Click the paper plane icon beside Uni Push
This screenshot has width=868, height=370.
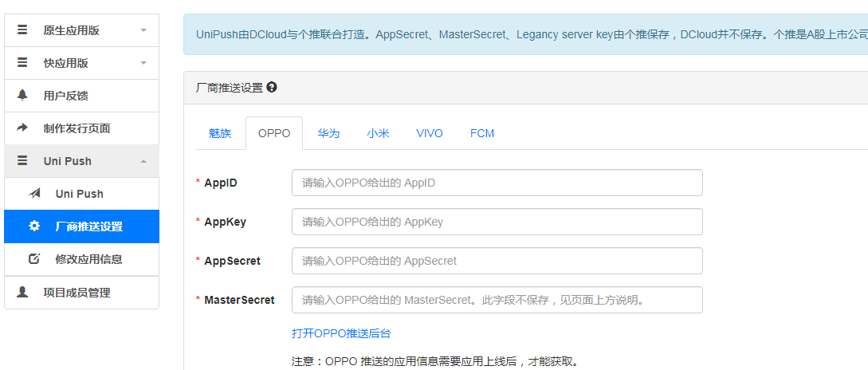34,193
